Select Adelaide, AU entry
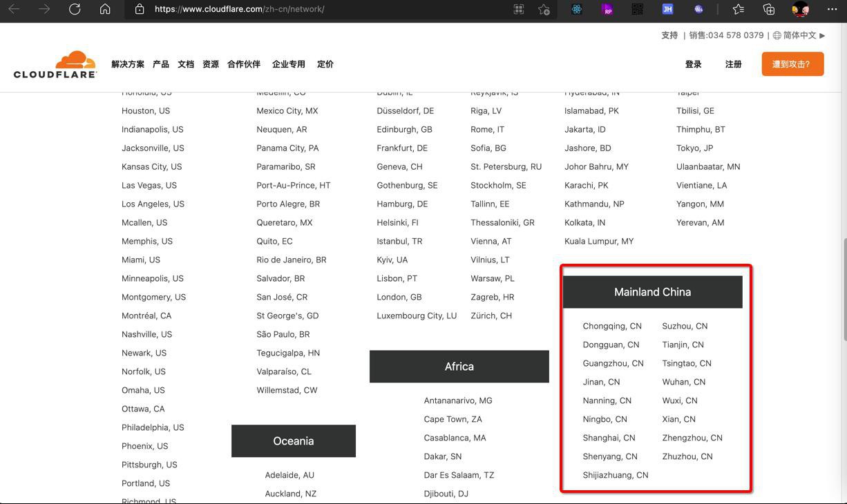Screen dimensions: 847x504 pos(289,475)
